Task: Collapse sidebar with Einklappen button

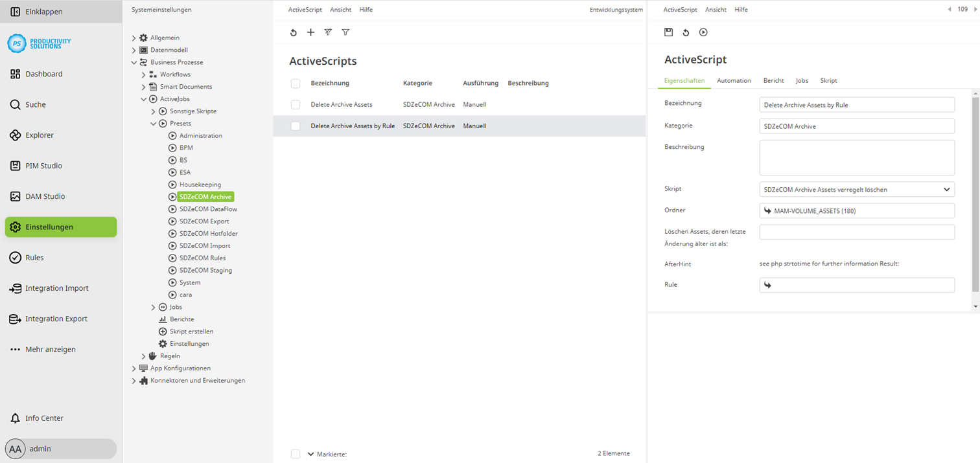Action: click(x=43, y=12)
